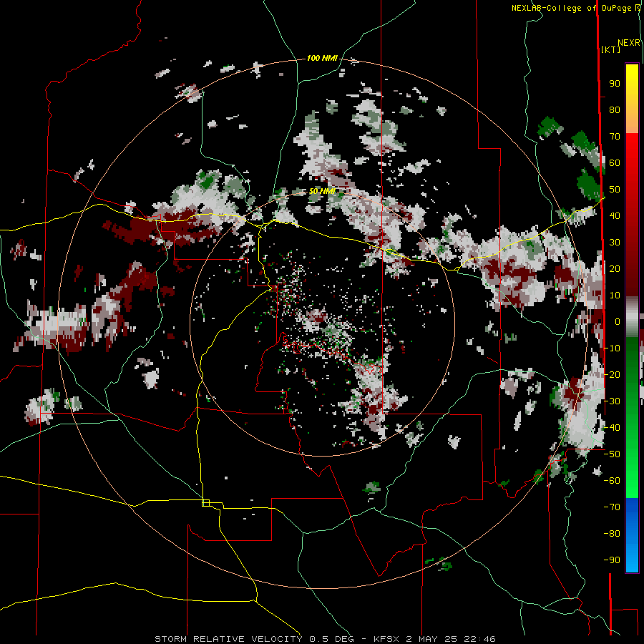Pick the blue bottom segment of velocity color bar

pos(632,535)
